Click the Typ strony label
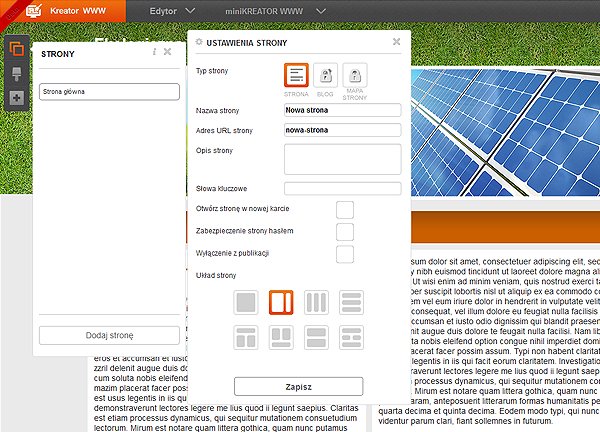Screen dimensions: 600x432 pyautogui.click(x=212, y=71)
